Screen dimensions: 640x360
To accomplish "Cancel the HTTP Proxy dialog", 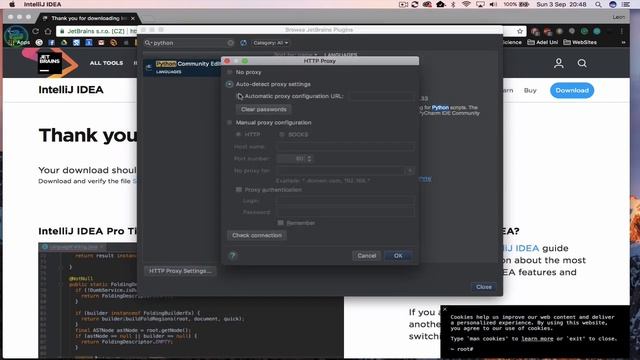I will pos(367,256).
